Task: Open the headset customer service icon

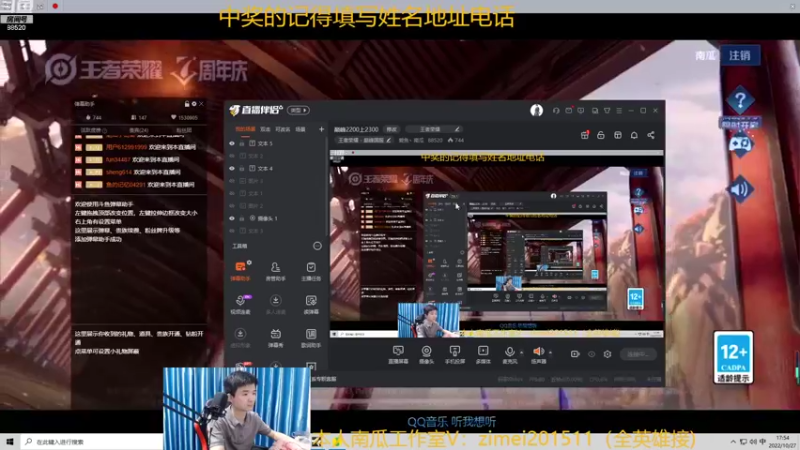Action: pyautogui.click(x=556, y=110)
